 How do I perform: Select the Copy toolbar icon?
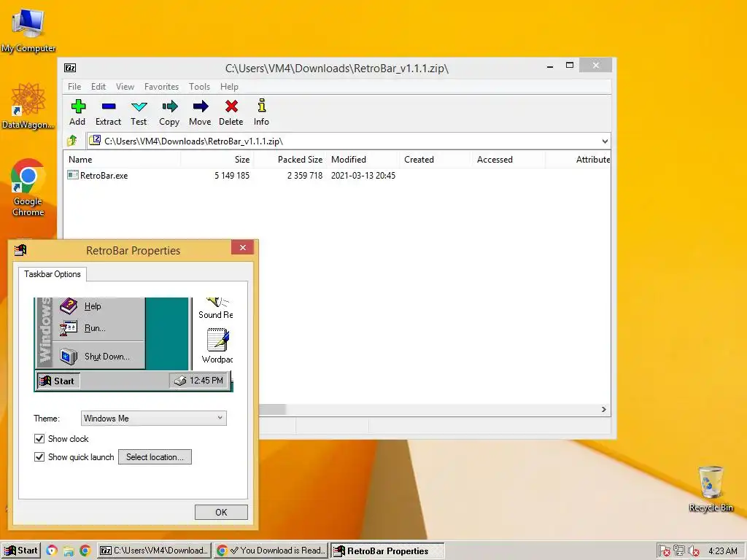(x=169, y=106)
